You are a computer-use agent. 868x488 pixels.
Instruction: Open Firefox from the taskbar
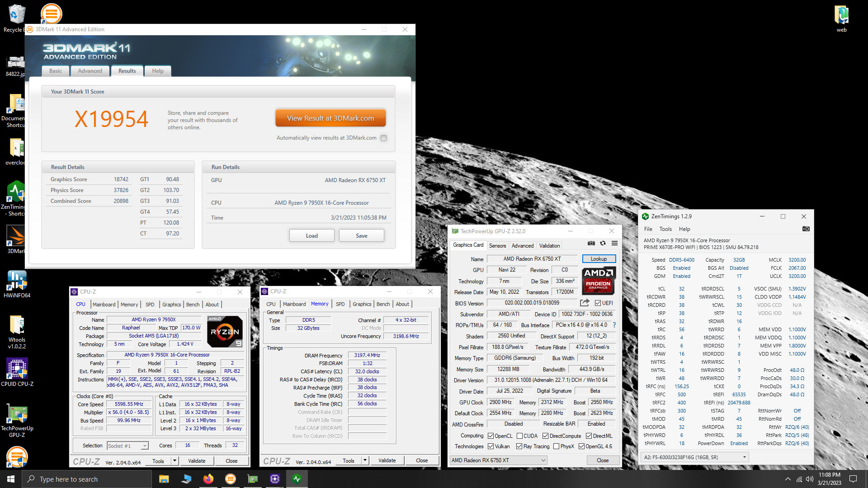click(x=208, y=479)
